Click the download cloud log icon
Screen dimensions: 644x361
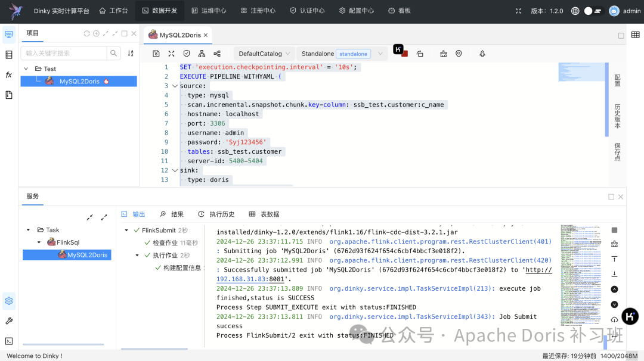click(x=614, y=319)
